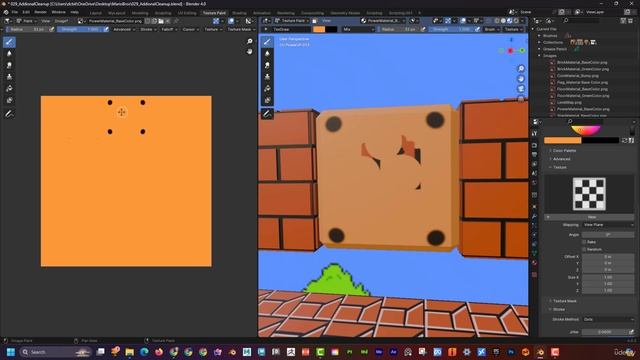640x360 pixels.
Task: Click the orange primary color swatch in viewport header
Action: coord(319,29)
